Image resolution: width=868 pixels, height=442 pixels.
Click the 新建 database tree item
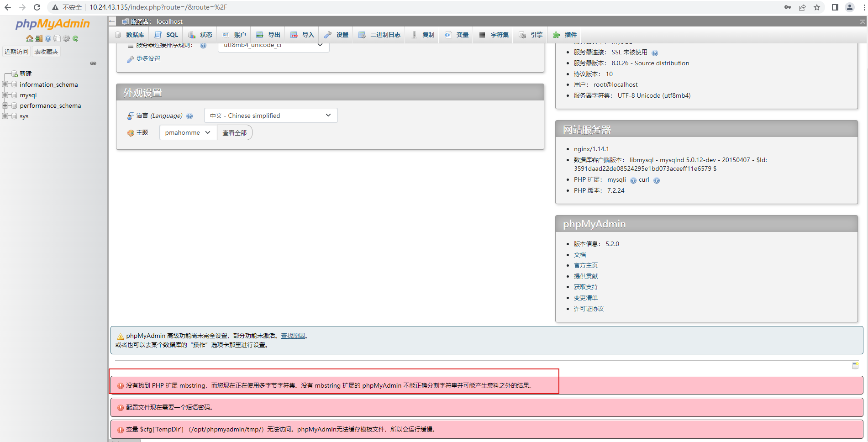tap(26, 74)
